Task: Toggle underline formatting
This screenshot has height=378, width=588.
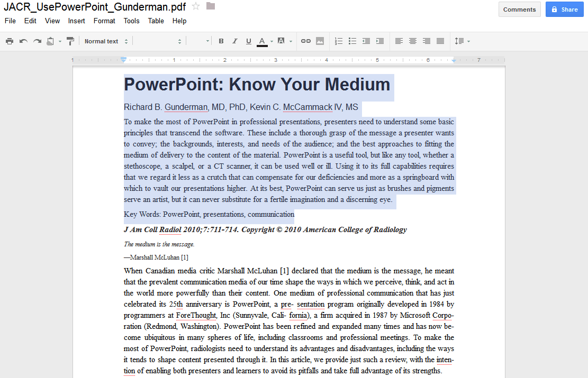Action: click(x=248, y=41)
